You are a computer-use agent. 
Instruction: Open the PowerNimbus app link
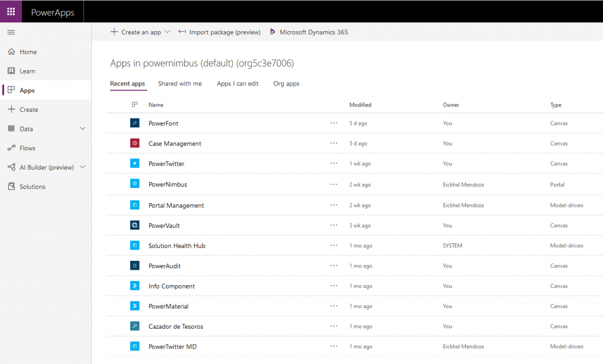tap(168, 184)
